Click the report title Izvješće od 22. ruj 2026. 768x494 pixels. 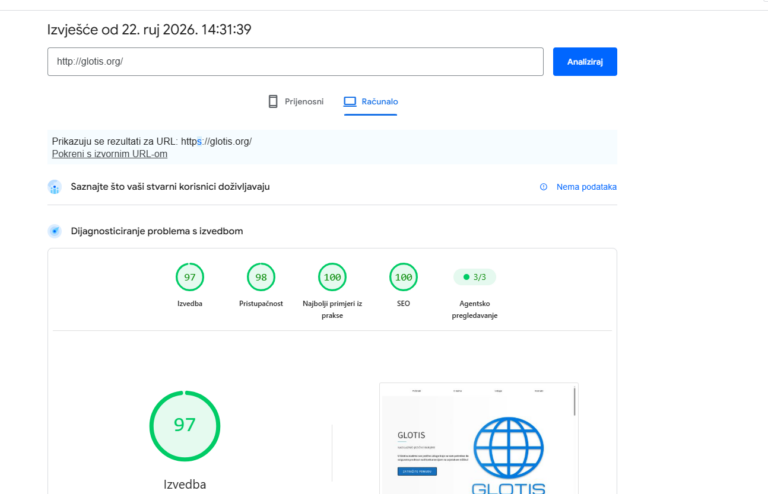(x=149, y=29)
